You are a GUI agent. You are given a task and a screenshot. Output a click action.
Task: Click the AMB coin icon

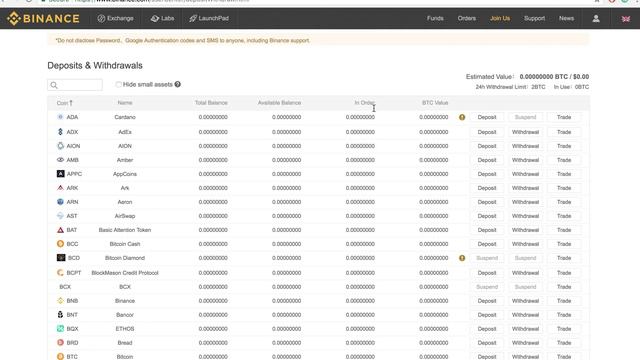click(x=60, y=160)
